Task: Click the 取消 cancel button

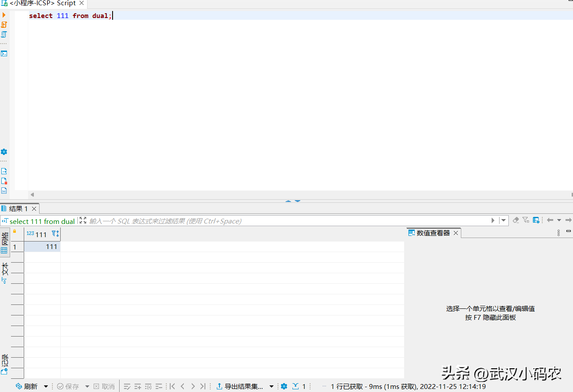Action: [104, 386]
